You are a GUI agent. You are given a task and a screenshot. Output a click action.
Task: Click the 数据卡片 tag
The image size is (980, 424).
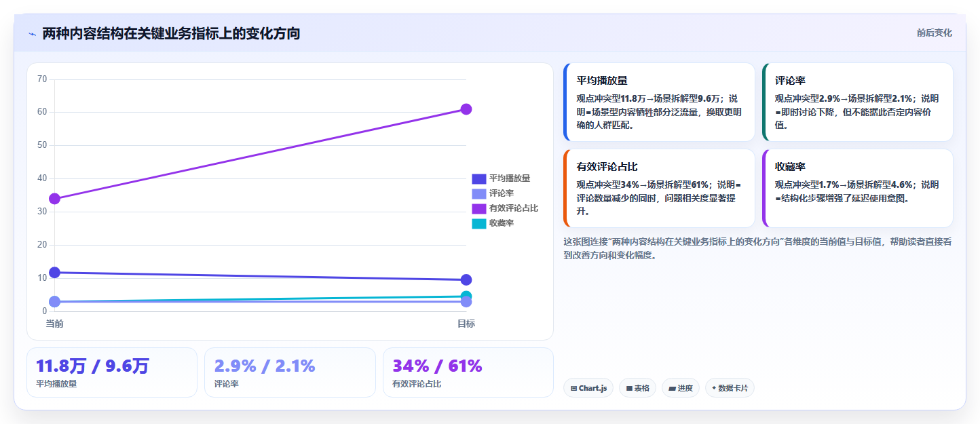pyautogui.click(x=730, y=388)
